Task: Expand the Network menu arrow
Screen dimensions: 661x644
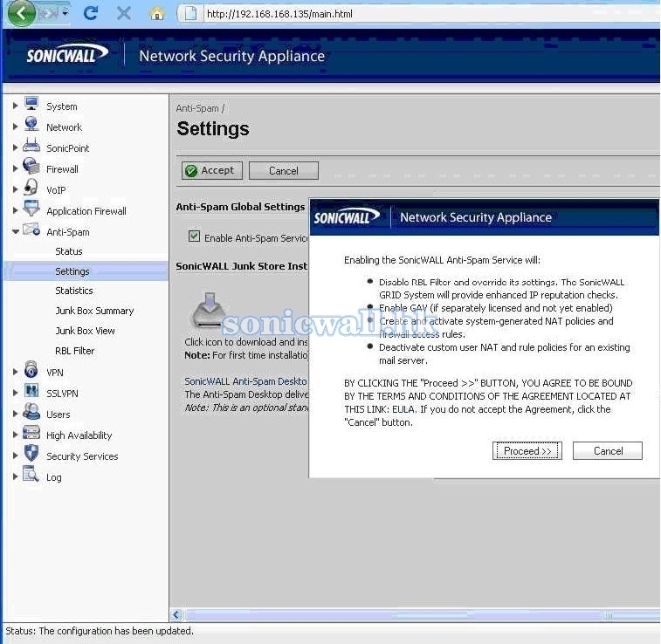Action: tap(15, 127)
